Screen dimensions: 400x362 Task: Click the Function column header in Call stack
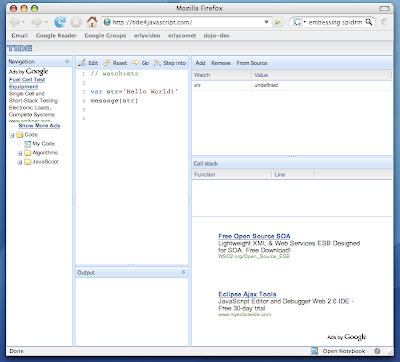click(x=232, y=174)
